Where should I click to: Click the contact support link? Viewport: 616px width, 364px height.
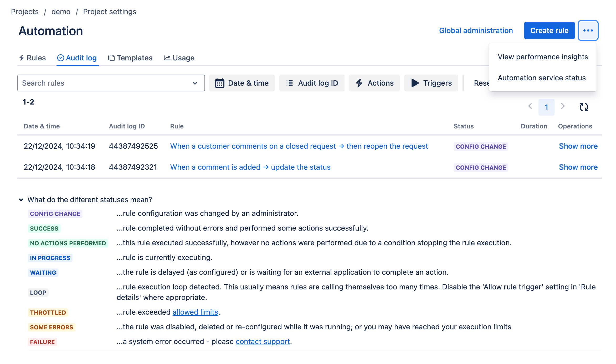[263, 341]
